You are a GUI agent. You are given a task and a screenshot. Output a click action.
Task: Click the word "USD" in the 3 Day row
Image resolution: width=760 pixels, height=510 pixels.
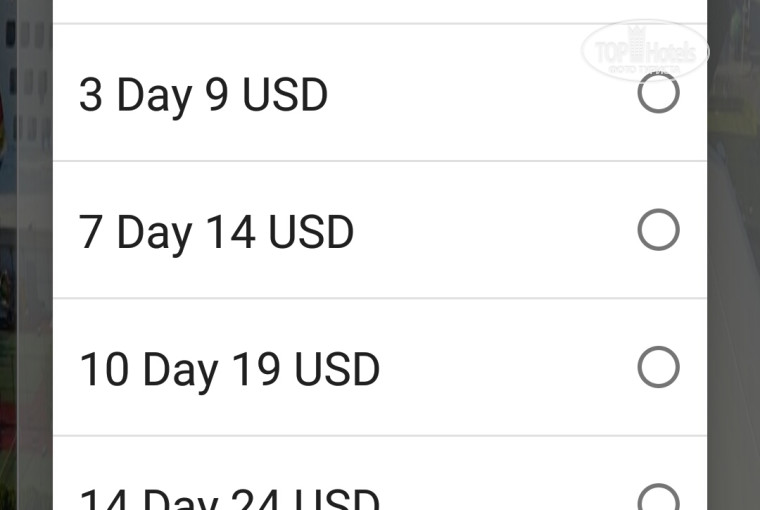point(285,95)
